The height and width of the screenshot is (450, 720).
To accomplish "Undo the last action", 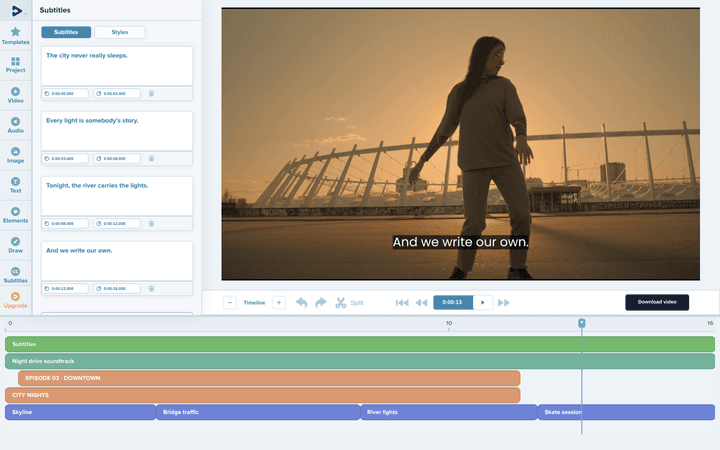I will tap(301, 303).
